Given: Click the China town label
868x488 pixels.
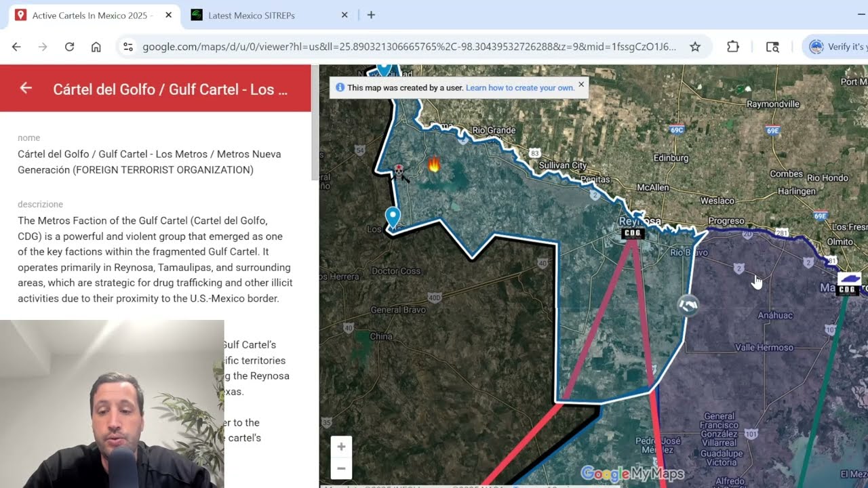Looking at the screenshot, I should coord(380,336).
